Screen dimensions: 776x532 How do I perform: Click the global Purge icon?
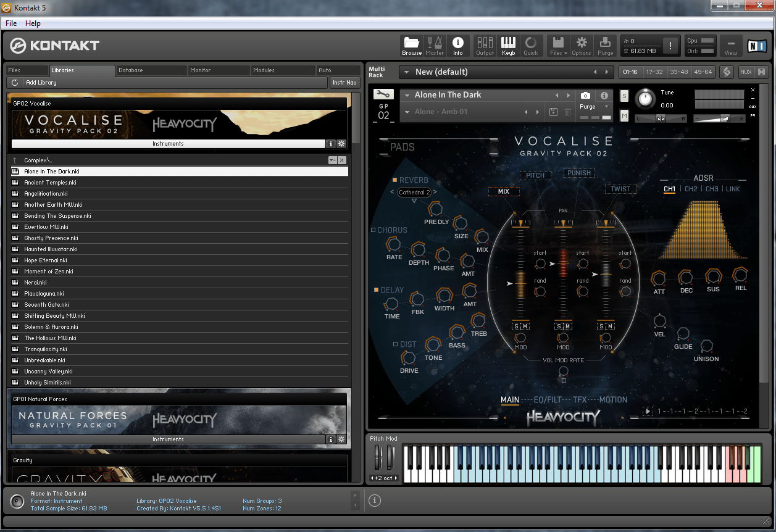(606, 46)
